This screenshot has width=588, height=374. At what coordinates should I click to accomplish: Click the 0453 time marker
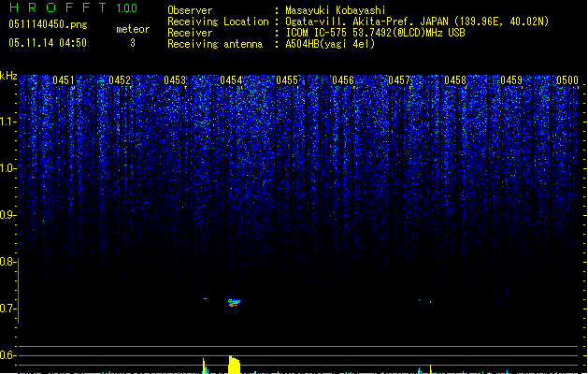(x=175, y=80)
